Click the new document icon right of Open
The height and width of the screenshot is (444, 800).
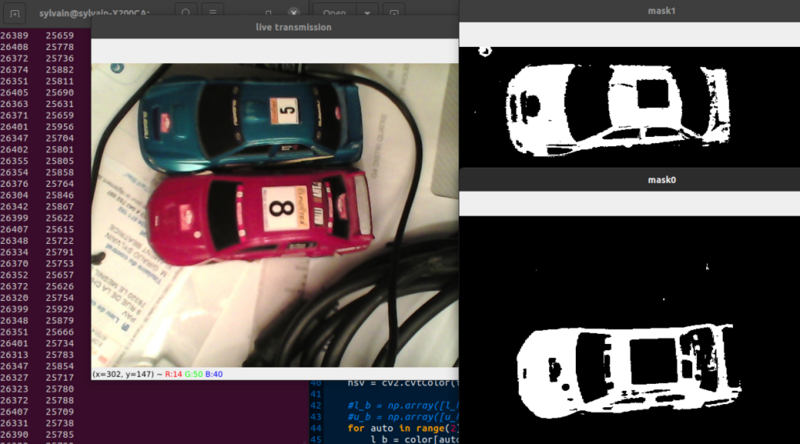(x=395, y=14)
